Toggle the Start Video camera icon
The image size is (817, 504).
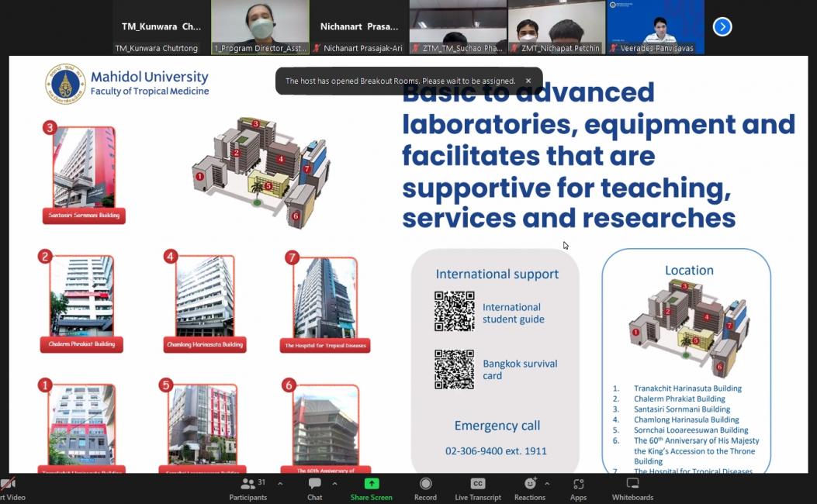tap(9, 484)
